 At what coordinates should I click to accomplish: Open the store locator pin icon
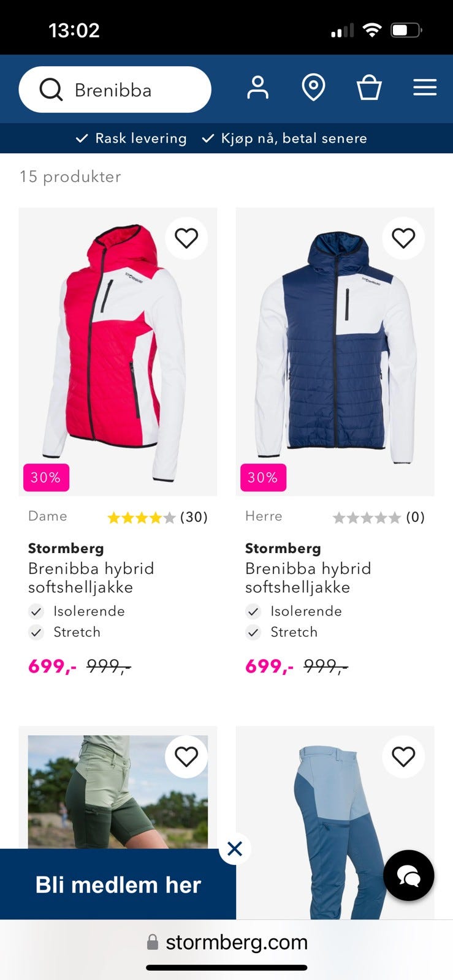(313, 88)
